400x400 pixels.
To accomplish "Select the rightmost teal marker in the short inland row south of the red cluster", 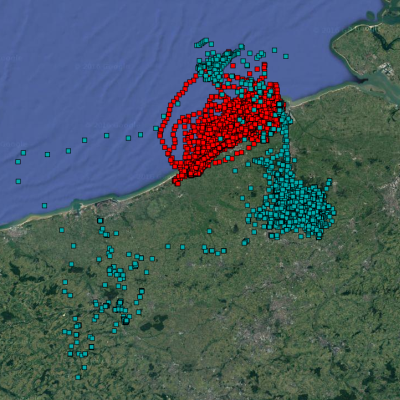I will coord(224,251).
